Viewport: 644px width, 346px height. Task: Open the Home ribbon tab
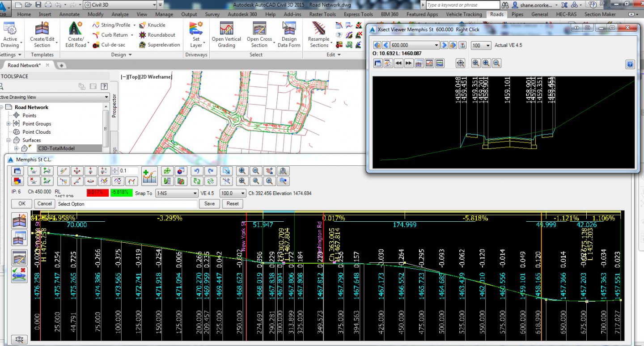[x=24, y=14]
